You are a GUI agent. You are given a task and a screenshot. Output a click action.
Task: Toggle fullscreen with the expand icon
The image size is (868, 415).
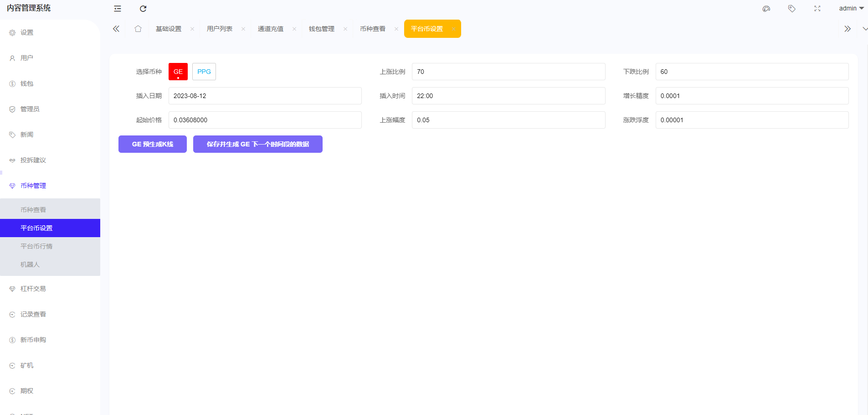coord(817,8)
